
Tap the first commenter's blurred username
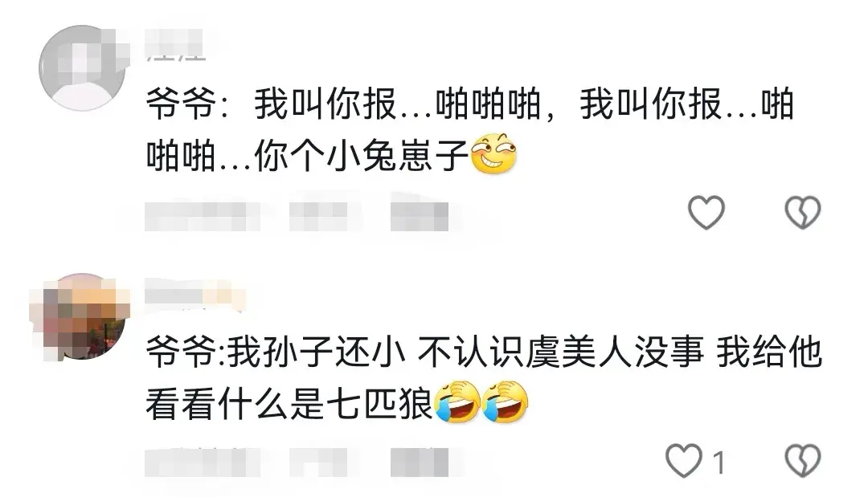(175, 44)
